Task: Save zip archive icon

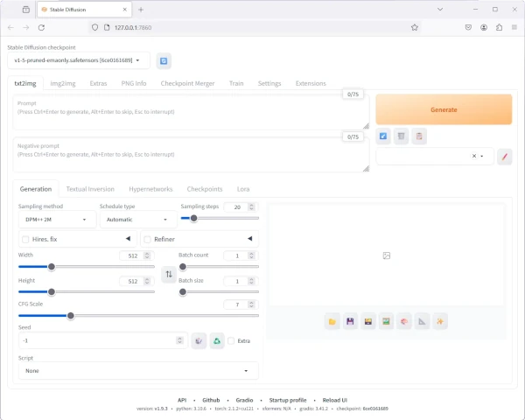Action: coord(368,321)
